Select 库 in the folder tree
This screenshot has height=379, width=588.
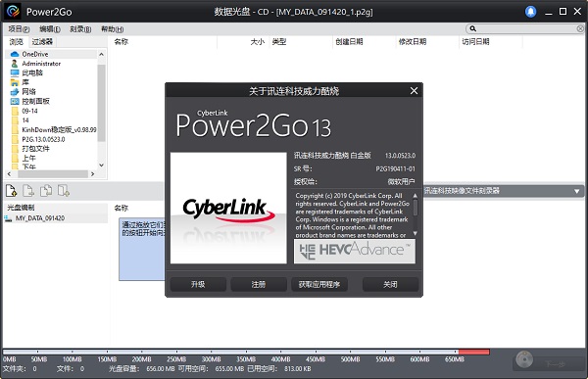[25, 82]
